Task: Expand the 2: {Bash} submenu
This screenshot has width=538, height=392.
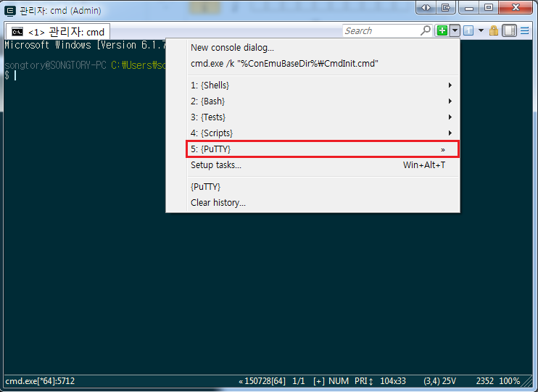Action: point(323,101)
